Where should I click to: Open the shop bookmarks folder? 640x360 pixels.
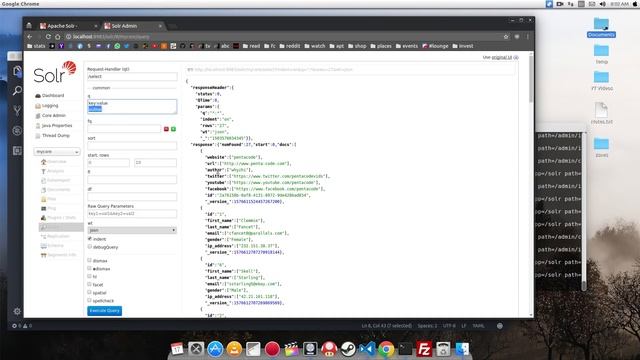[357, 46]
